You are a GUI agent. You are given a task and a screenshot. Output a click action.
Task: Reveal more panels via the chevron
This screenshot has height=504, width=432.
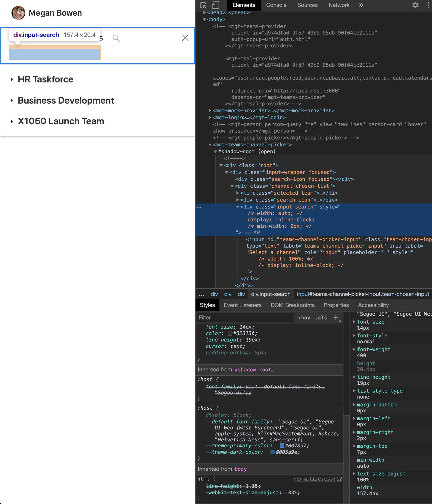361,5
